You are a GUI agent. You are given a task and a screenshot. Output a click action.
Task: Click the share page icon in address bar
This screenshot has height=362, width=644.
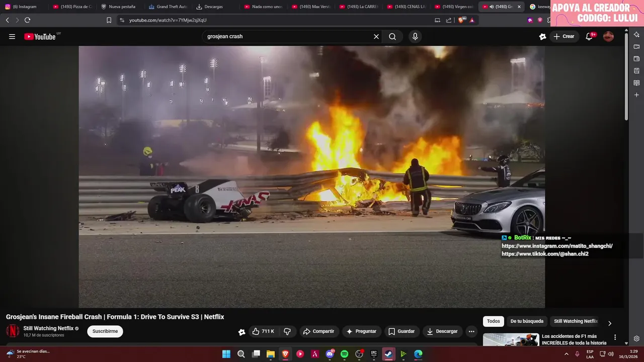click(x=449, y=20)
